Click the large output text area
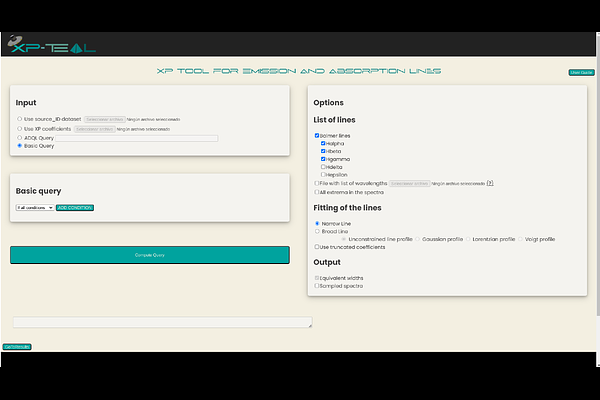The width and height of the screenshot is (600, 400). 163,322
